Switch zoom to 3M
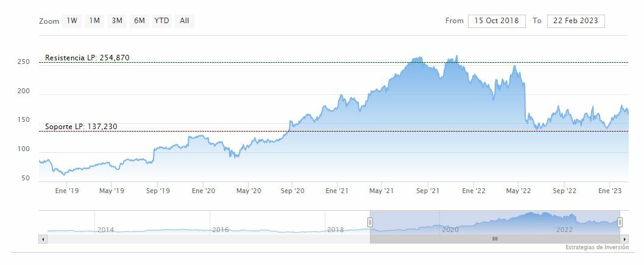644x265 pixels. coord(117,21)
